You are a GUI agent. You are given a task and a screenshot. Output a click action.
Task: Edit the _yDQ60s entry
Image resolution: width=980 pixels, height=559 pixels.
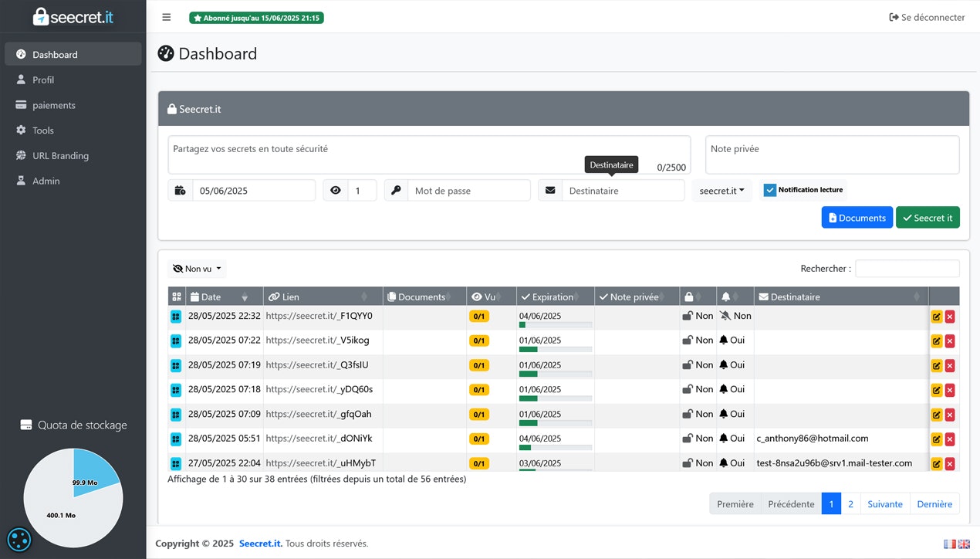click(x=937, y=390)
